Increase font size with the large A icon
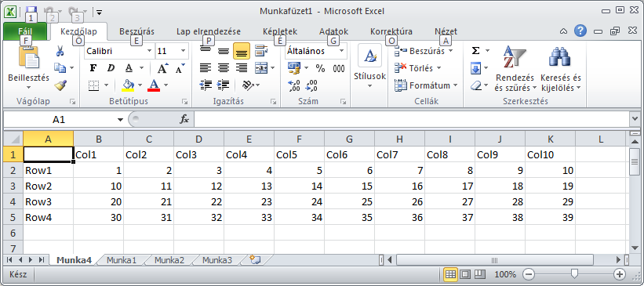Viewport: 644px width, 286px height. (162, 68)
